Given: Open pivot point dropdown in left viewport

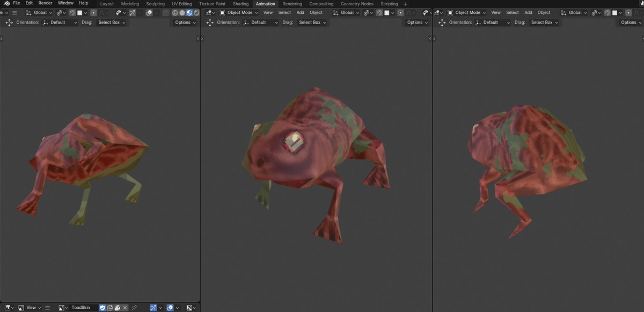Looking at the screenshot, I should pos(61,12).
